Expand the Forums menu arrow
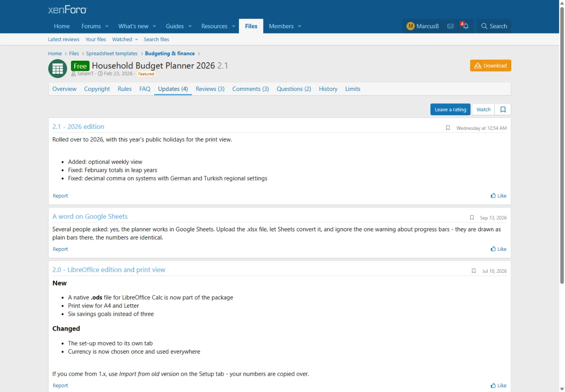Screen dimensions: 565x392 pos(107,26)
